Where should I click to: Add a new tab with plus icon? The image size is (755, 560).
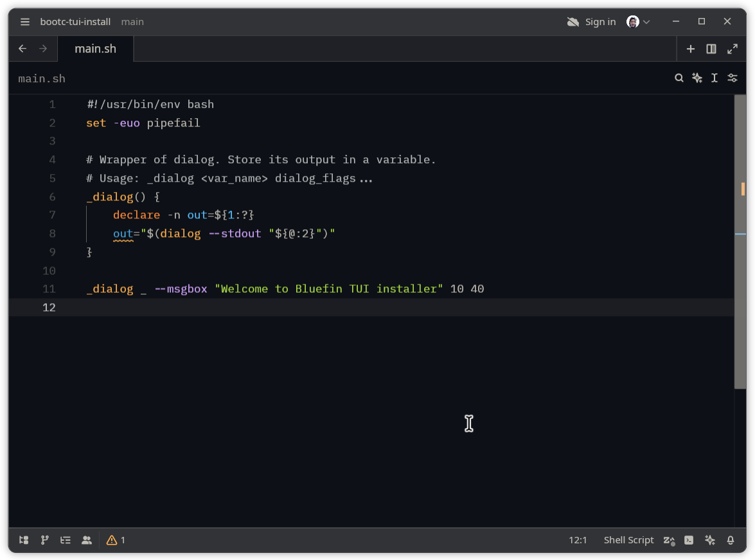point(691,49)
